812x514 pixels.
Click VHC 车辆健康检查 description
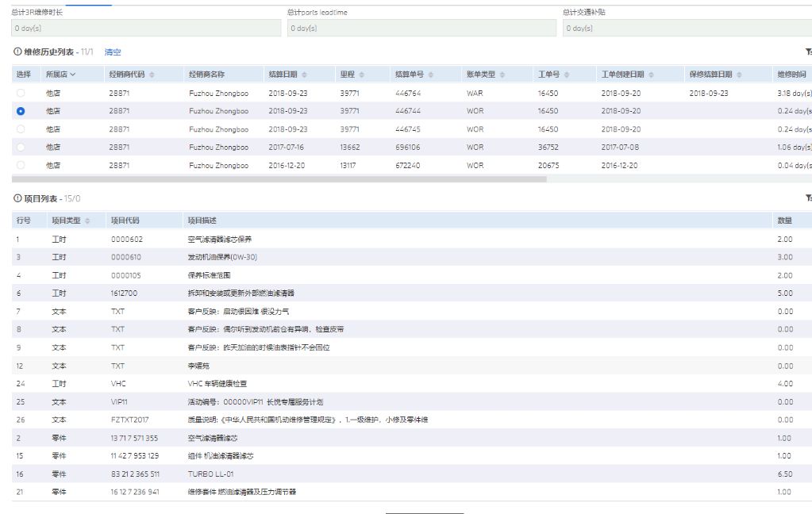tap(217, 384)
